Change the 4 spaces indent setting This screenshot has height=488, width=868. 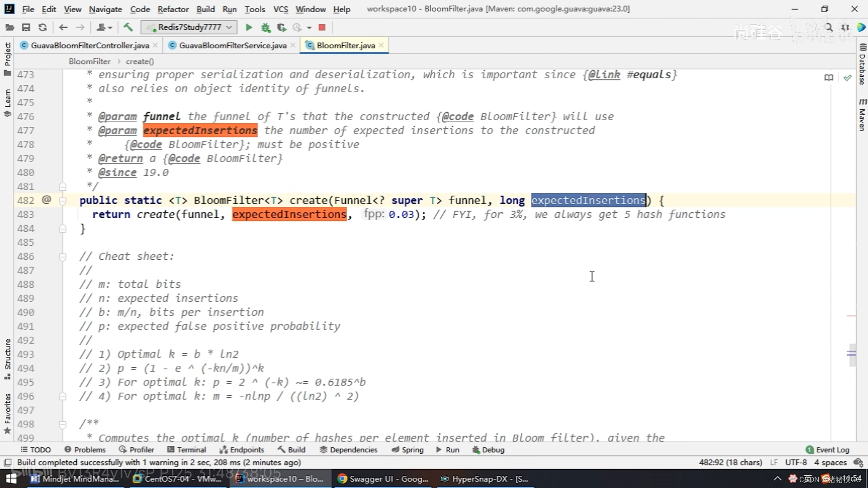(x=830, y=462)
